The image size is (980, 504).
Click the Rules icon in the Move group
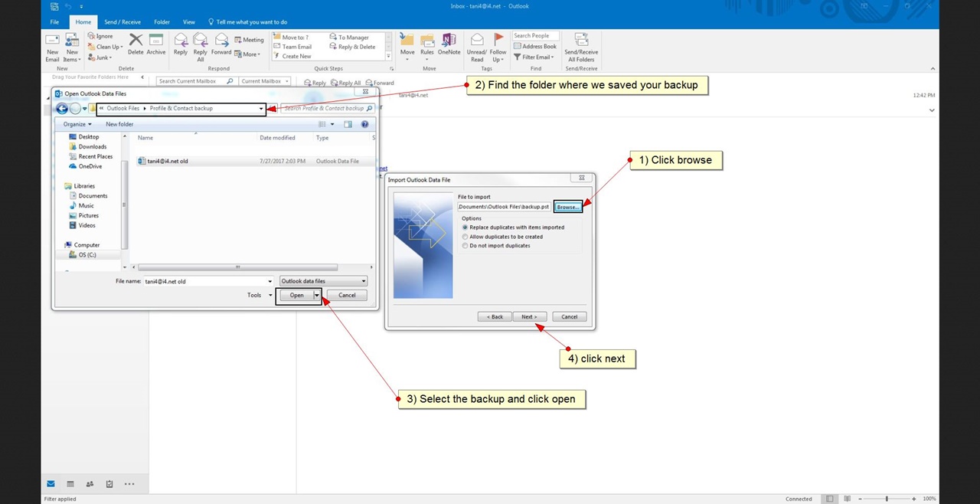coord(427,41)
